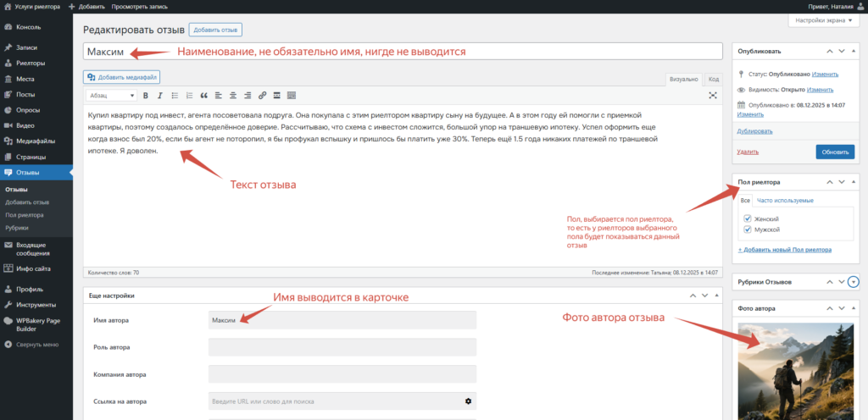Screen dimensions: 868x420
Task: Select the Все tab in Пол риелтора
Action: point(745,200)
